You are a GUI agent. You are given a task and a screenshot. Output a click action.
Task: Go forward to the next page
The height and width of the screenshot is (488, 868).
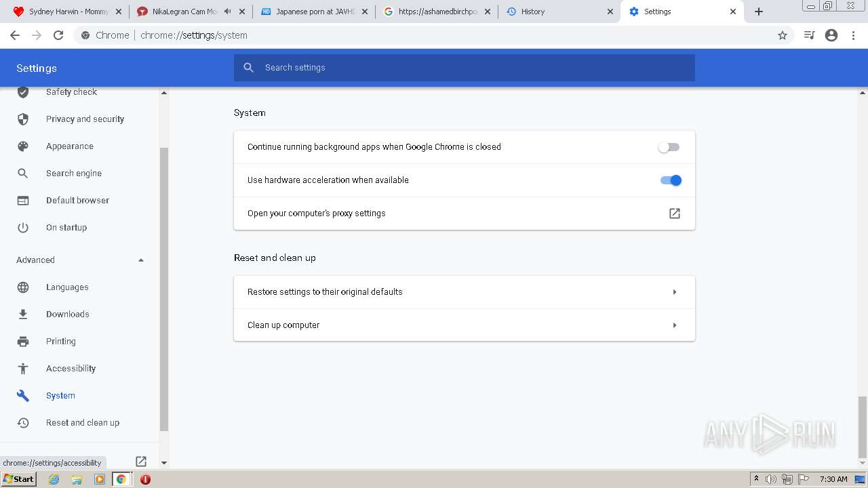coord(37,35)
